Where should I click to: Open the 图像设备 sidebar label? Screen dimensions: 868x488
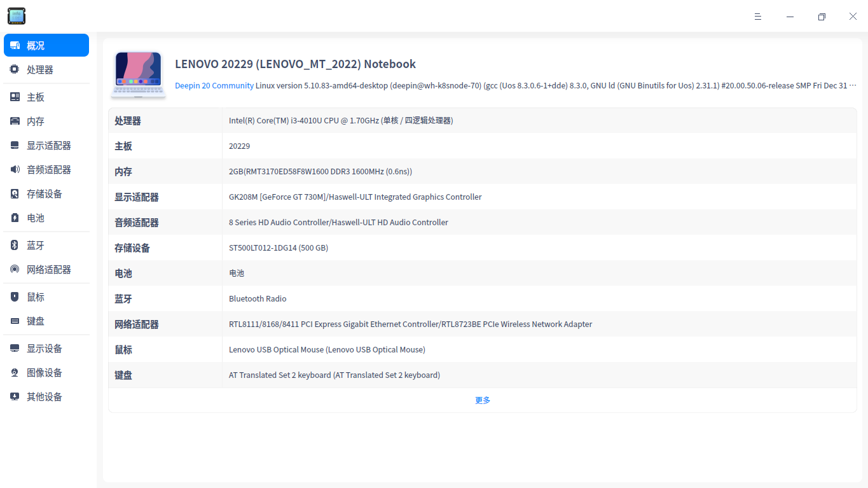pyautogui.click(x=45, y=372)
